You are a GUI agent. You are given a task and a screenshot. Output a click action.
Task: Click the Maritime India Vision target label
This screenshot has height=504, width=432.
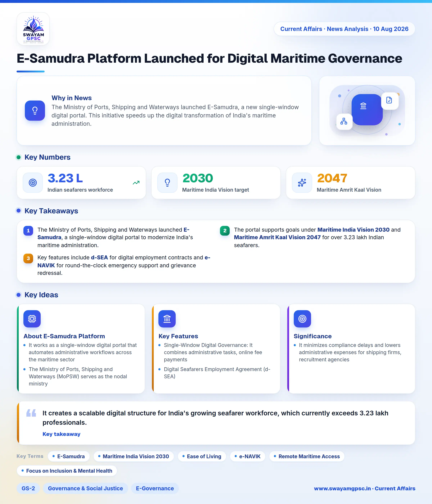click(215, 190)
